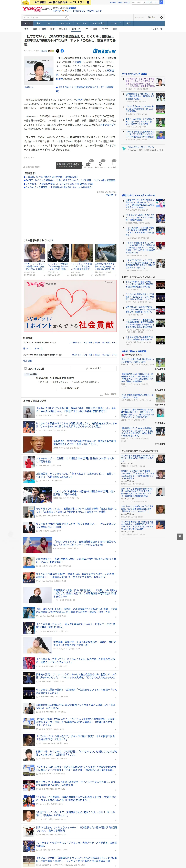The image size is (186, 868).
Task: Open ranking item 1 thumbnail in 野球 ranking
Action: (x=160, y=82)
